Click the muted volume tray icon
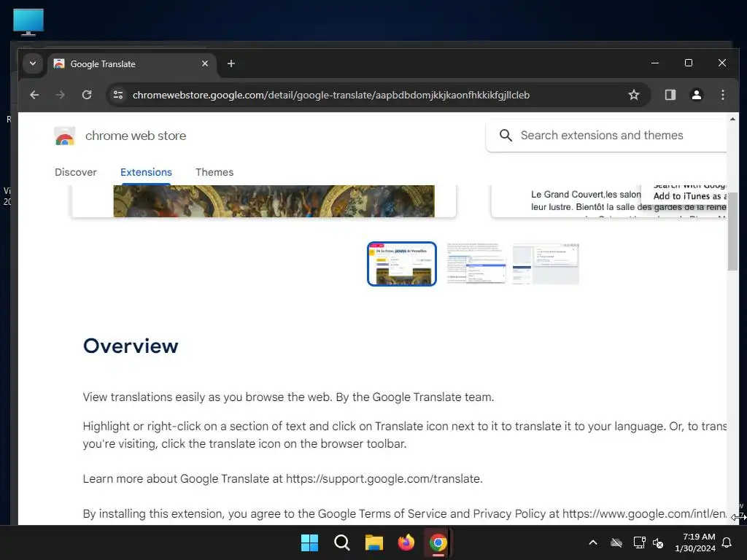The image size is (747, 560). (658, 542)
